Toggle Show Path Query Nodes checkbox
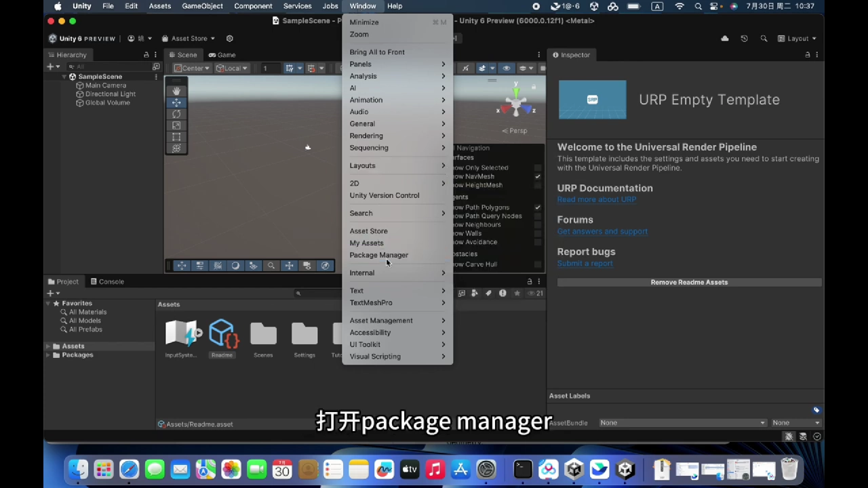Image resolution: width=868 pixels, height=488 pixels. (537, 216)
